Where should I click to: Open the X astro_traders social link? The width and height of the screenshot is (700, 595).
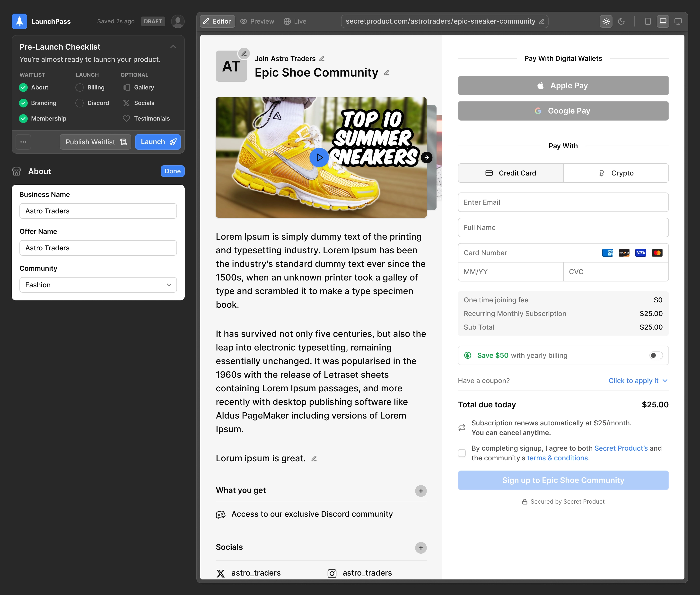248,573
